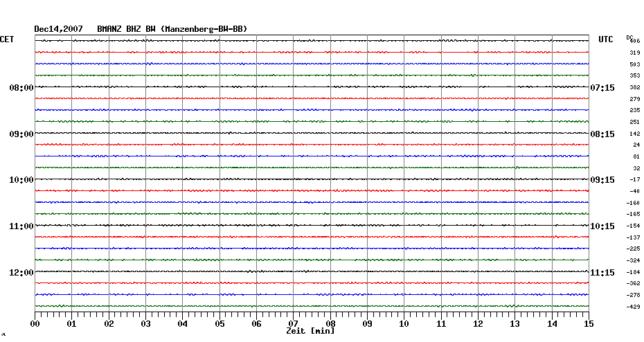Select DC offset value 235
Viewport: 644px width, 342px height.
(x=635, y=111)
